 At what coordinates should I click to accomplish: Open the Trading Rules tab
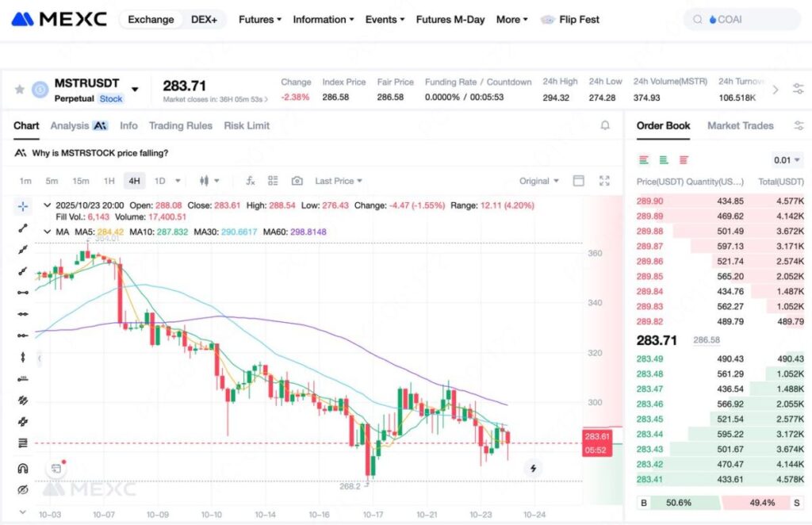coord(180,125)
